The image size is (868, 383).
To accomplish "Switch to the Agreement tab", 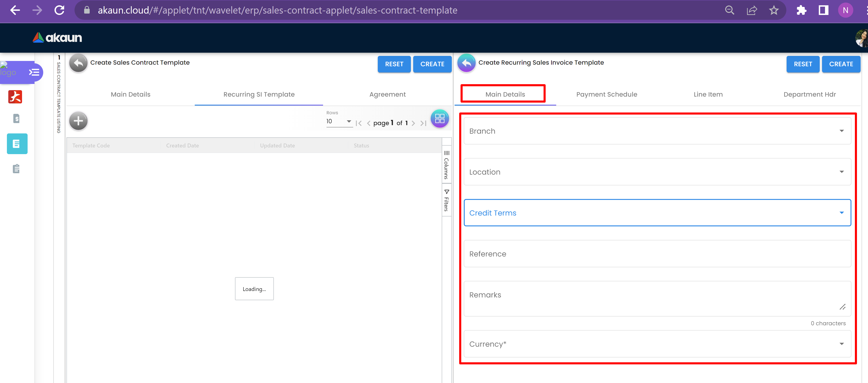I will coord(387,94).
